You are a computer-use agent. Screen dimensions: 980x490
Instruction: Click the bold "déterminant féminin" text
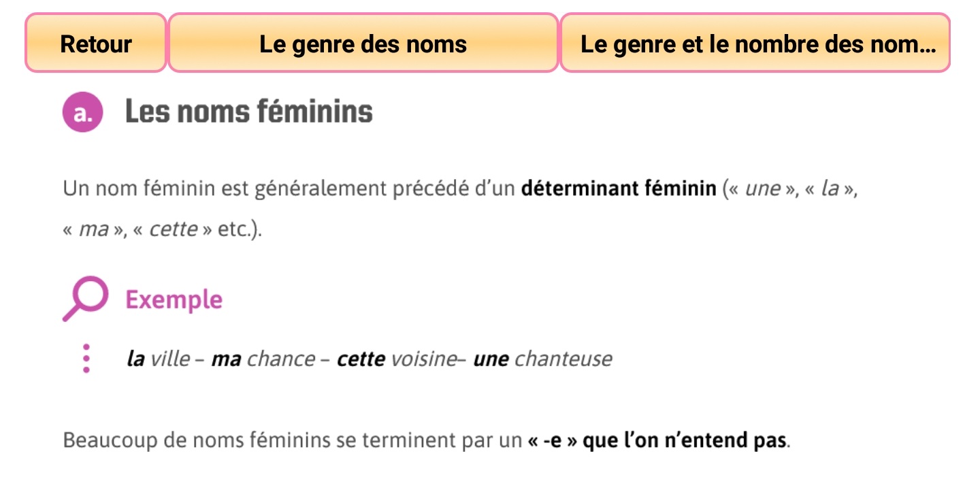tap(618, 189)
